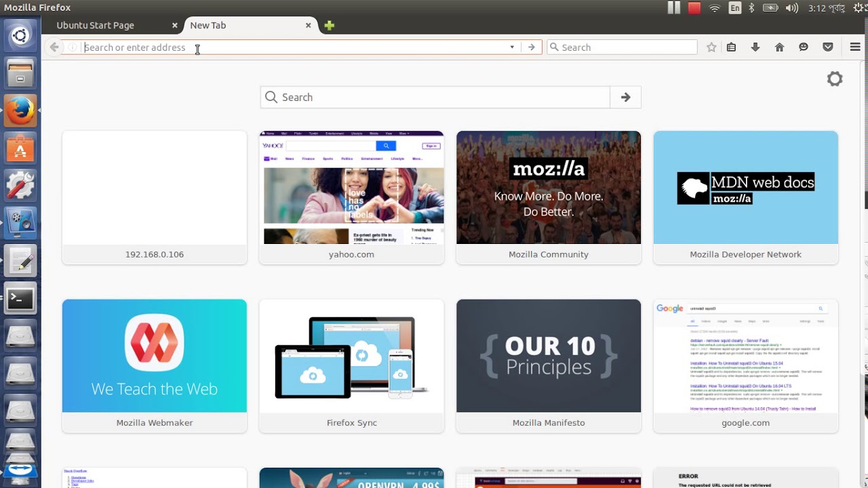The image size is (868, 488).
Task: Click the Go arrow in address bar
Action: pyautogui.click(x=531, y=47)
